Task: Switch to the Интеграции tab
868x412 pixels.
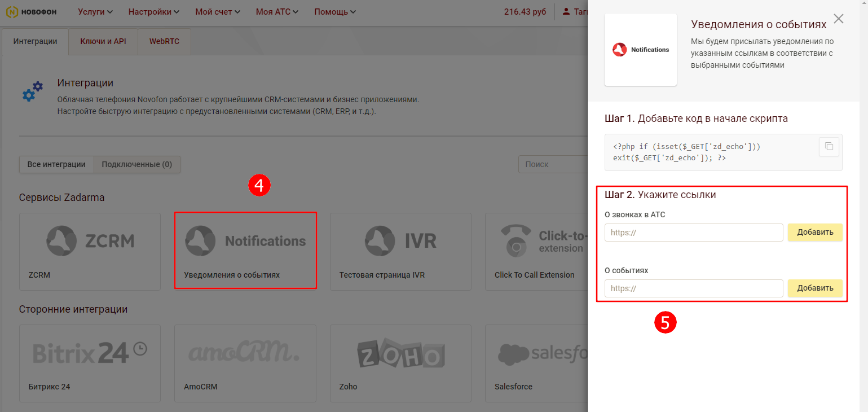Action: tap(35, 41)
